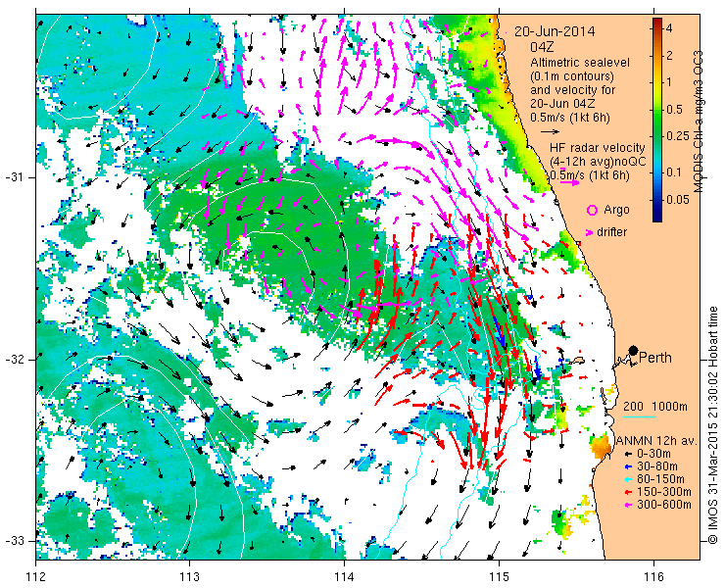Screen dimensions: 725x588
Task: Click latitude axis label '-32'
Action: (14, 360)
